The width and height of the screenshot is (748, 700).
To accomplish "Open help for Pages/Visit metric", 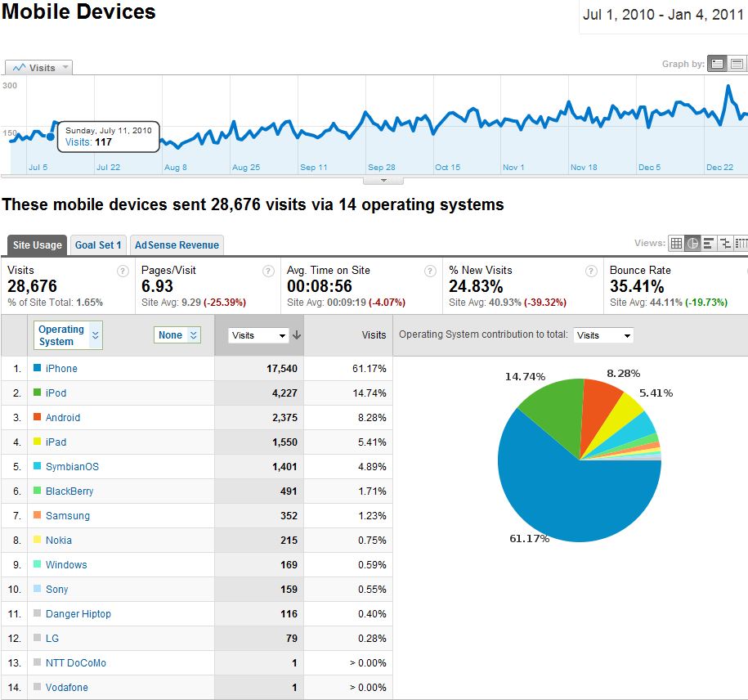I will point(268,271).
